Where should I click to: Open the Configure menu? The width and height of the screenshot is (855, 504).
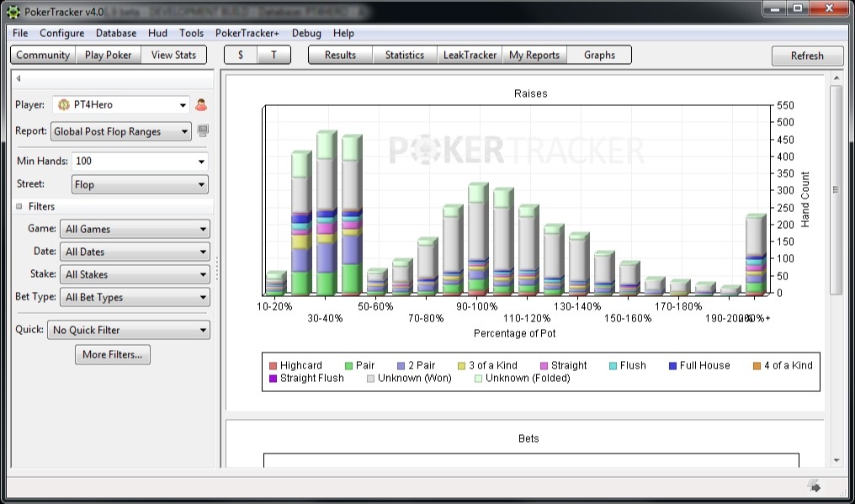point(62,34)
